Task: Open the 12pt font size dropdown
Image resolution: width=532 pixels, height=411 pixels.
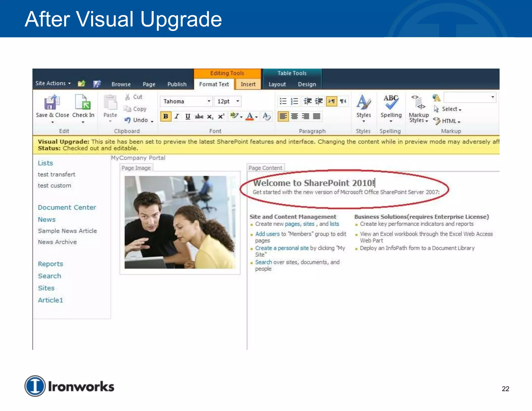Action: [237, 101]
